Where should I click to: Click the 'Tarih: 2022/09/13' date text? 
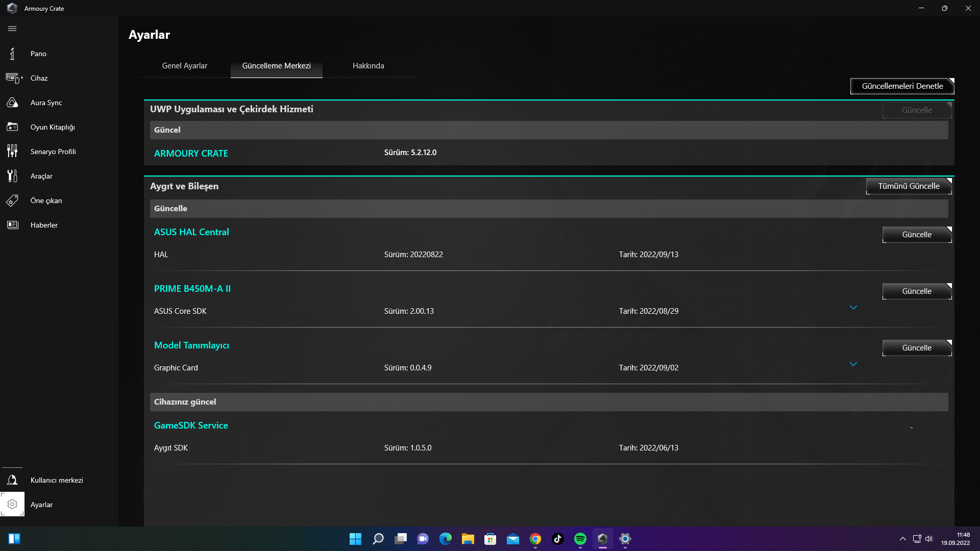tap(649, 255)
